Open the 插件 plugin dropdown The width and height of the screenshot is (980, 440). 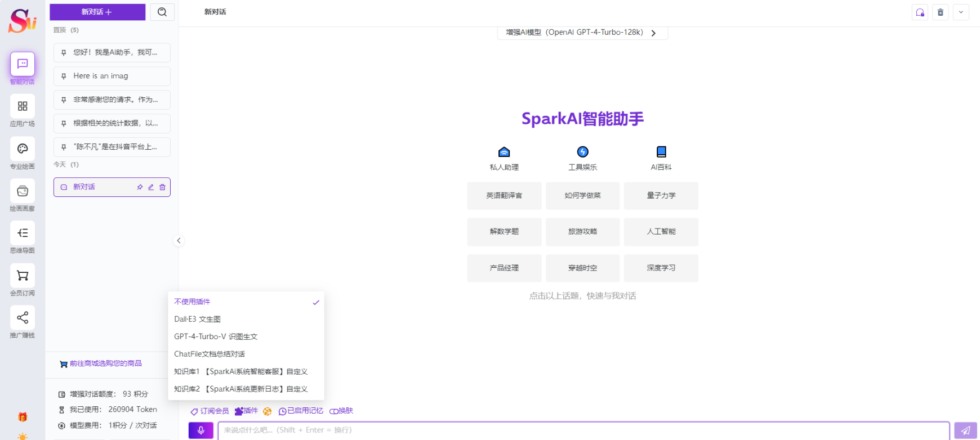pyautogui.click(x=247, y=411)
